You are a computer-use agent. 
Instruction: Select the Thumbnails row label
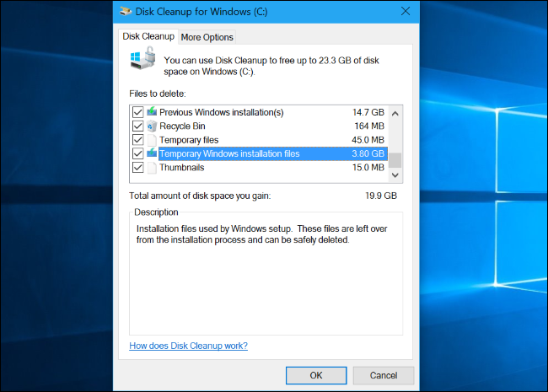[182, 168]
